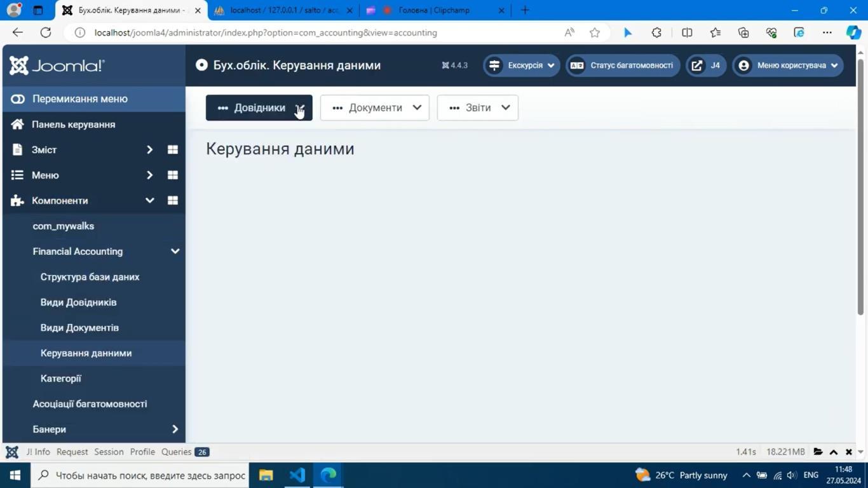
Task: Open a new browser tab
Action: click(x=525, y=10)
